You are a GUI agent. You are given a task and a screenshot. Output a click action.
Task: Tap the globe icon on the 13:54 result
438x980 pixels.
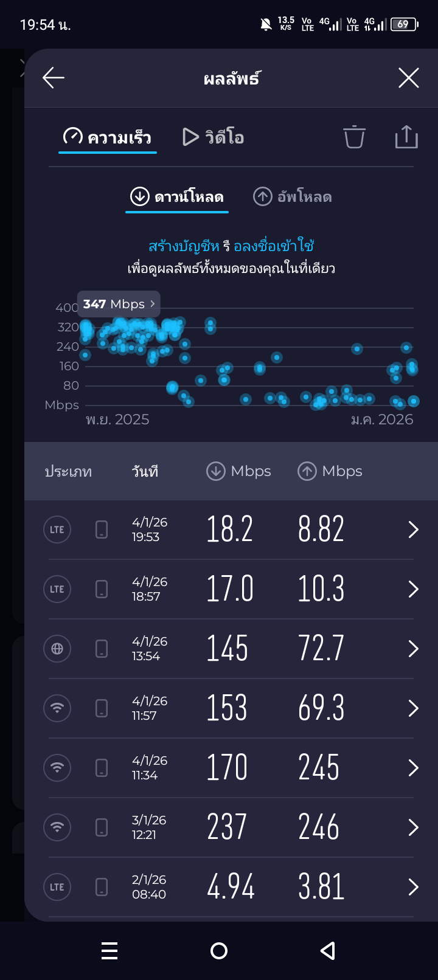(57, 649)
